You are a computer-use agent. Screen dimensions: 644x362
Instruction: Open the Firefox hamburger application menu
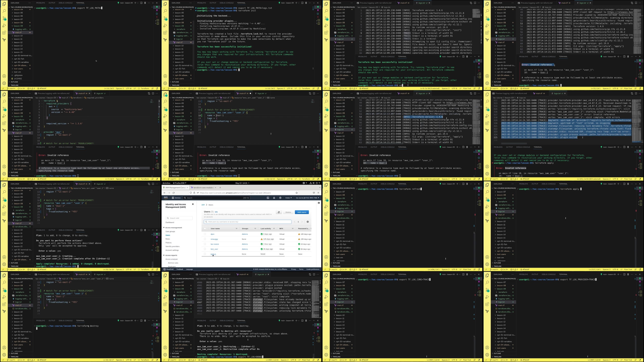318,193
